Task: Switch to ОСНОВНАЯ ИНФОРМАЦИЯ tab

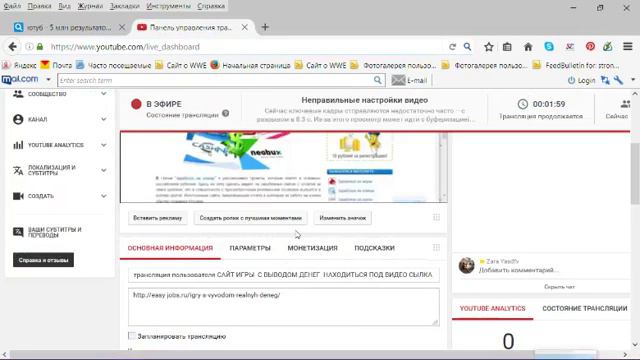Action: click(x=170, y=248)
